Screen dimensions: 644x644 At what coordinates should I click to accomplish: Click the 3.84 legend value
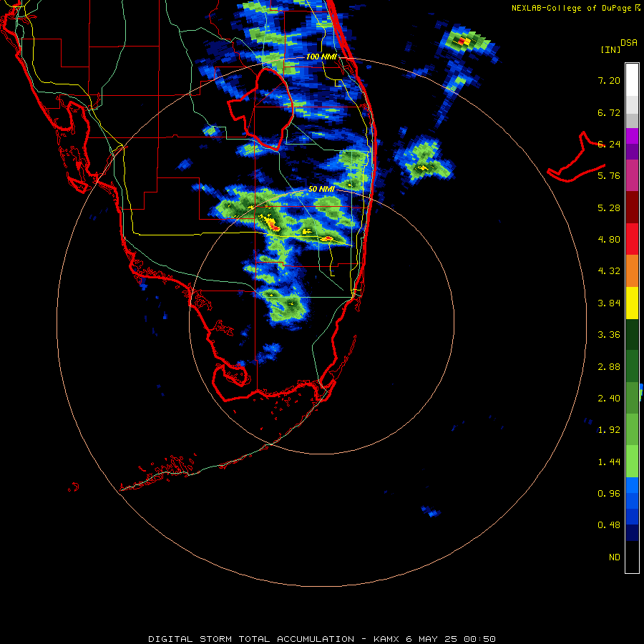(609, 303)
